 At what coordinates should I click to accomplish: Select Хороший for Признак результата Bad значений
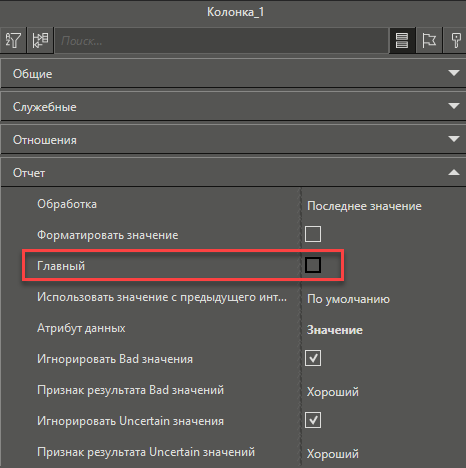pyautogui.click(x=333, y=392)
